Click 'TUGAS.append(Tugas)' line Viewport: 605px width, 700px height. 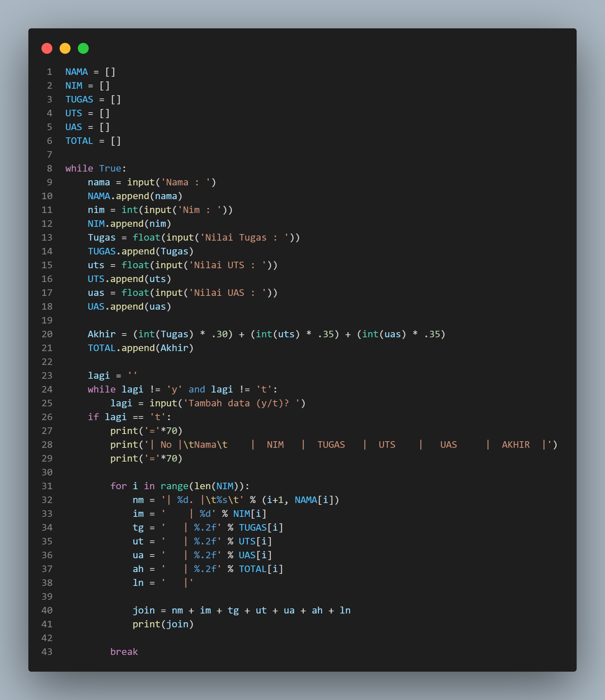[x=141, y=252]
